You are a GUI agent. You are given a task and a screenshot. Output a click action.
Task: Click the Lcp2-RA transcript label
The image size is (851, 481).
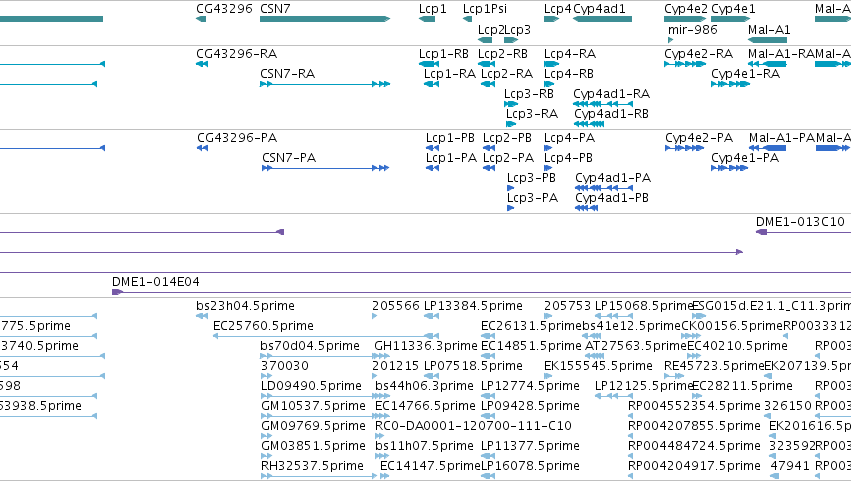click(507, 74)
